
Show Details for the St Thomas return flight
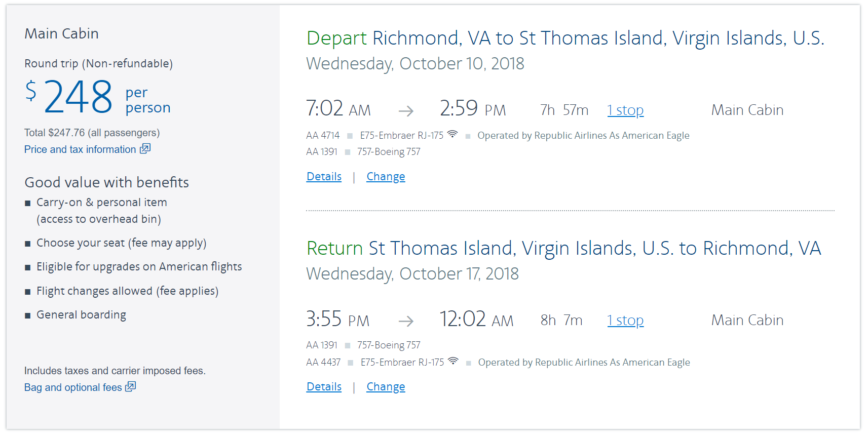(324, 387)
